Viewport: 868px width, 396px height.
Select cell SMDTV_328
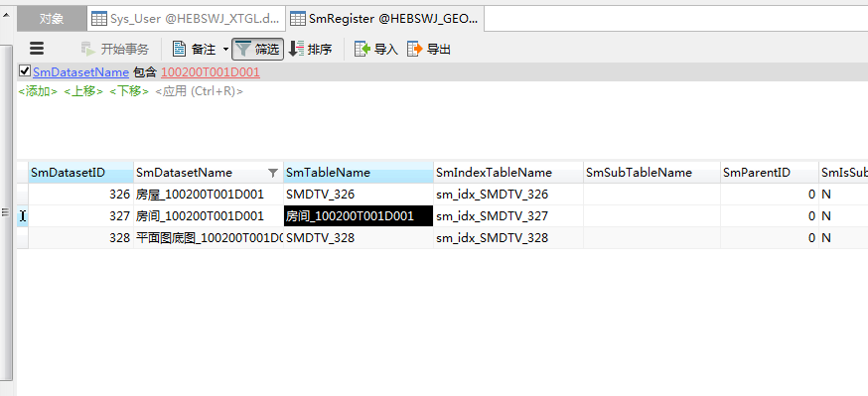click(x=359, y=238)
